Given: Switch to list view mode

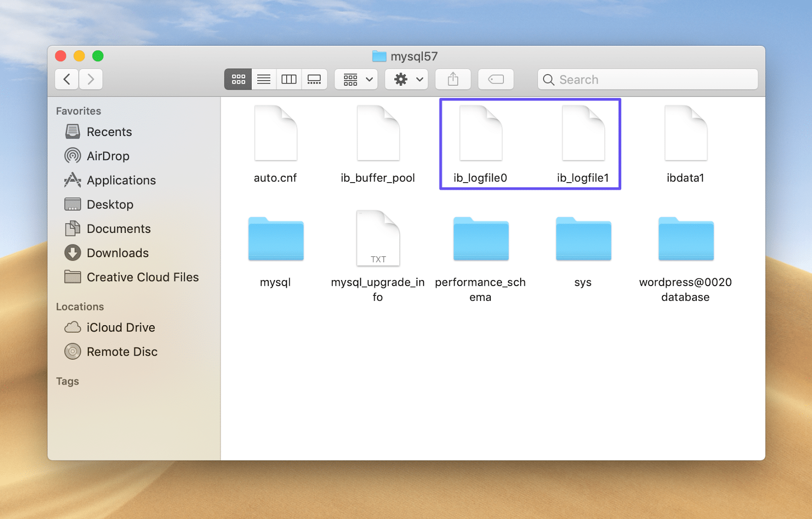Looking at the screenshot, I should pyautogui.click(x=263, y=79).
